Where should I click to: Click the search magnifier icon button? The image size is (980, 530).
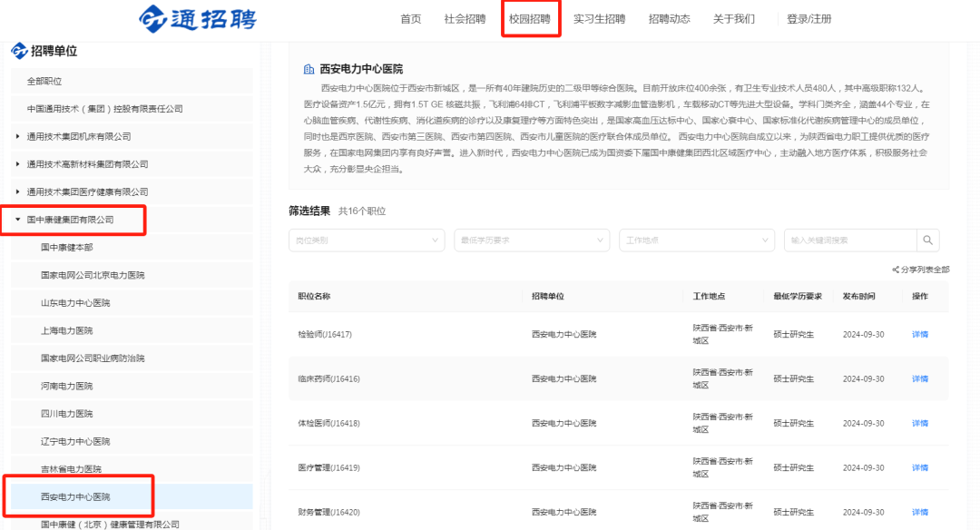927,240
